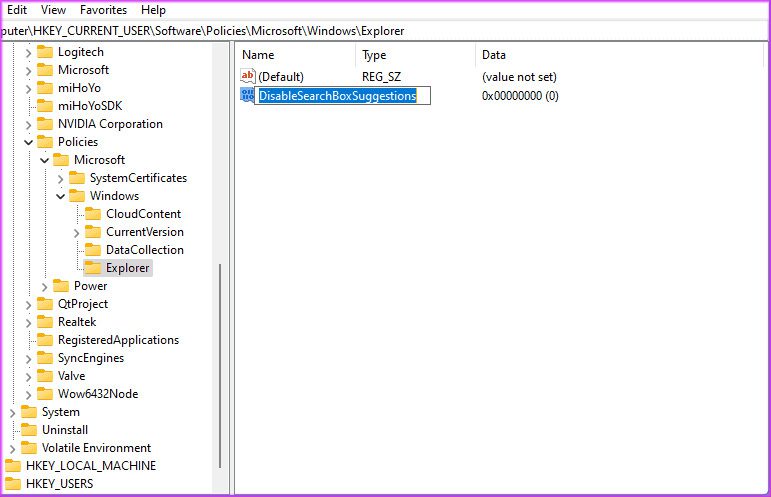This screenshot has height=497, width=771.
Task: Expand the SyncEngines key
Action: [x=28, y=359]
